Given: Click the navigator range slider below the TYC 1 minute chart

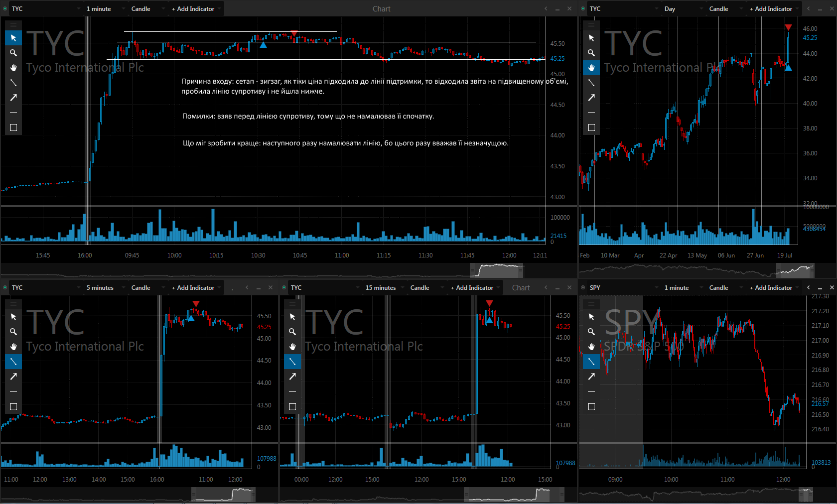Looking at the screenshot, I should pyautogui.click(x=496, y=270).
